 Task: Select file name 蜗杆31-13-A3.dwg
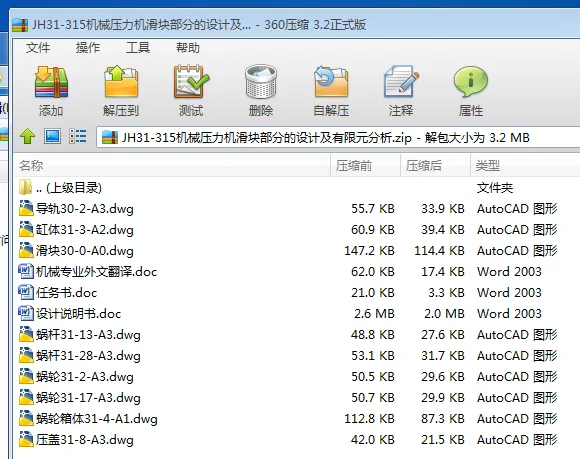(x=88, y=335)
